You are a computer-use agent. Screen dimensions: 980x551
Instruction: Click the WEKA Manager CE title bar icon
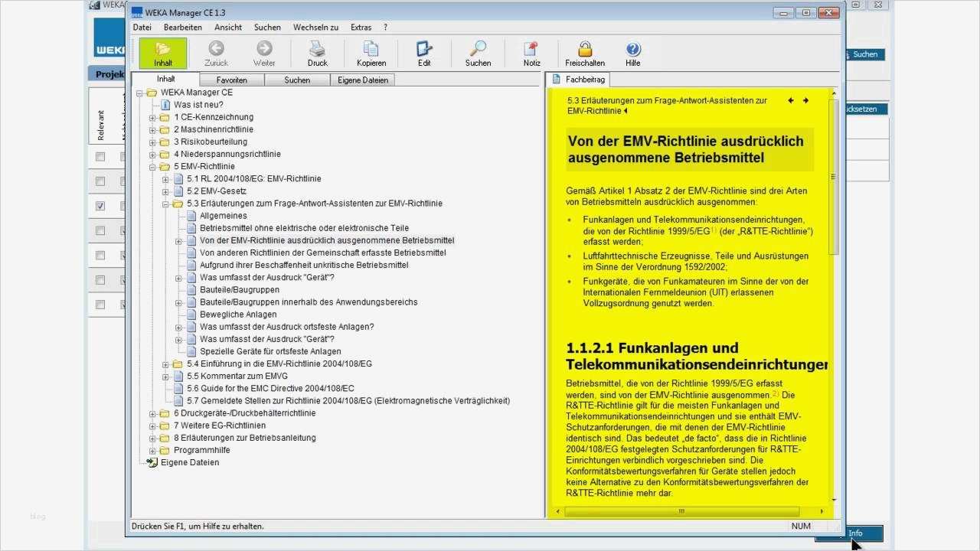[x=136, y=12]
